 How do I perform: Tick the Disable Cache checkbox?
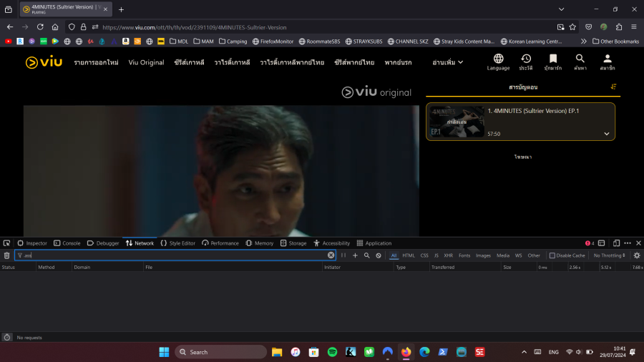click(x=552, y=255)
